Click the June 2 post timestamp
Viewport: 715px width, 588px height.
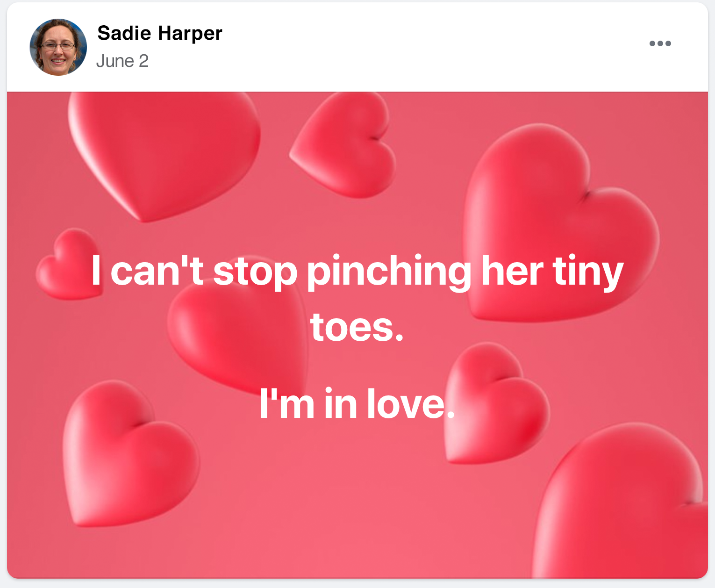[122, 61]
